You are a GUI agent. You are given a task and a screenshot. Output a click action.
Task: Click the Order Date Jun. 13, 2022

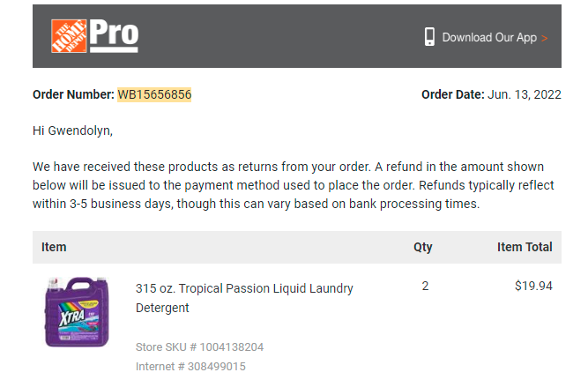click(491, 94)
